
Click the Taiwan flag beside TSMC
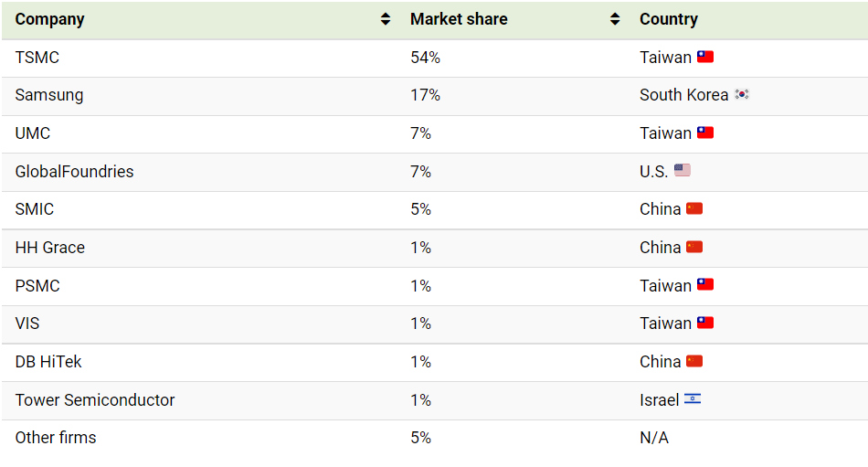tap(704, 57)
